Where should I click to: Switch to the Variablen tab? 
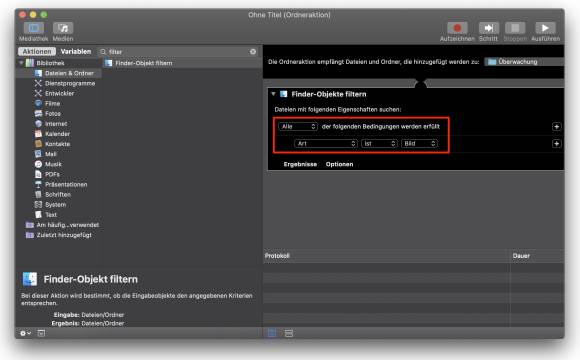pos(76,51)
